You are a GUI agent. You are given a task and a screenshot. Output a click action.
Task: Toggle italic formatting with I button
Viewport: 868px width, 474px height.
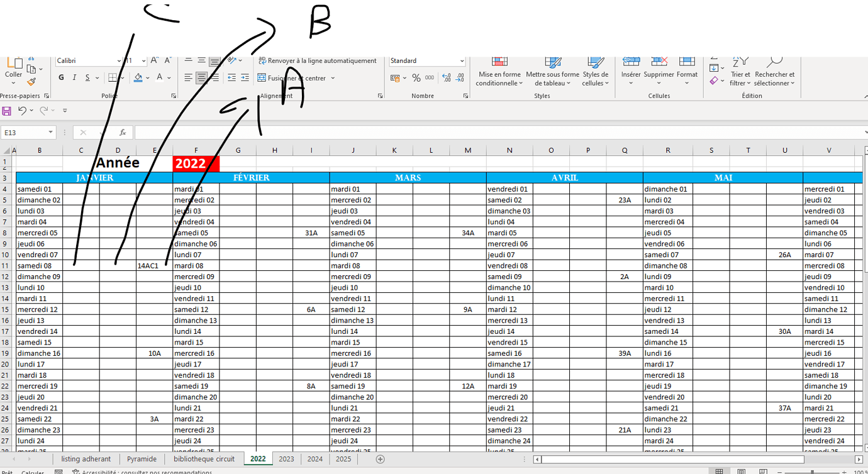tap(74, 78)
